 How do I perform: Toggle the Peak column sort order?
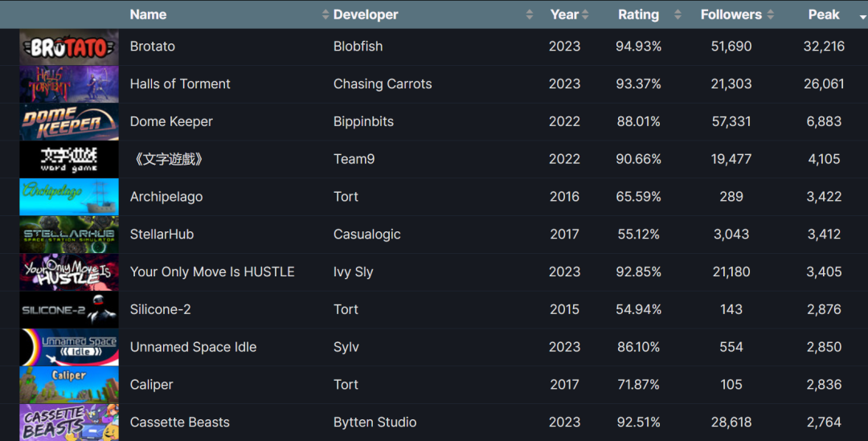point(862,17)
